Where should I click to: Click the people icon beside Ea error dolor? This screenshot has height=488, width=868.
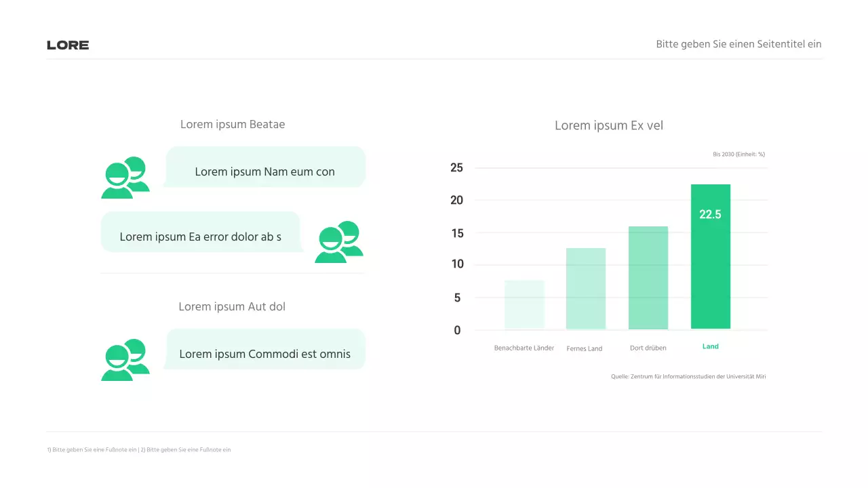338,242
